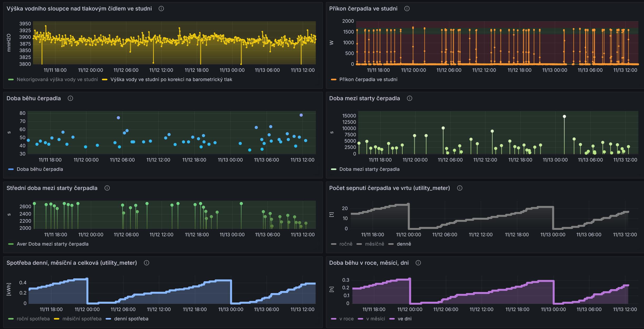This screenshot has height=329, width=644.
Task: Click Výška vody po korekci legend label
Action: point(171,79)
